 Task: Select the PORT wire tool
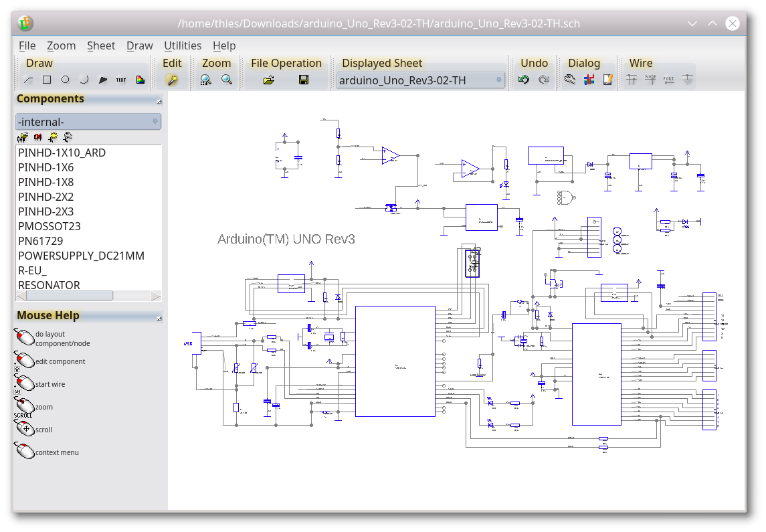(669, 80)
